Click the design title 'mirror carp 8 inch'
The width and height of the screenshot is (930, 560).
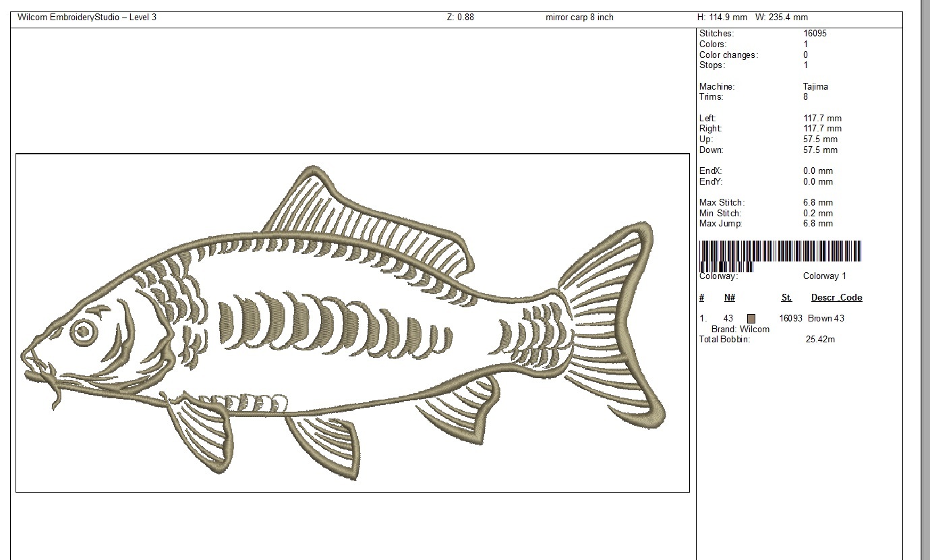(x=579, y=18)
